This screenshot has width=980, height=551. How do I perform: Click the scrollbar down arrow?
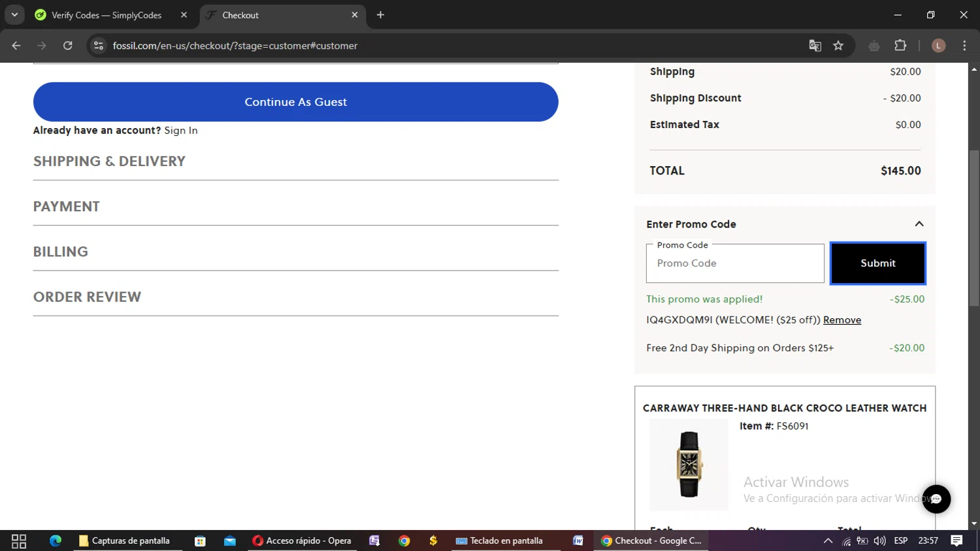[x=974, y=524]
